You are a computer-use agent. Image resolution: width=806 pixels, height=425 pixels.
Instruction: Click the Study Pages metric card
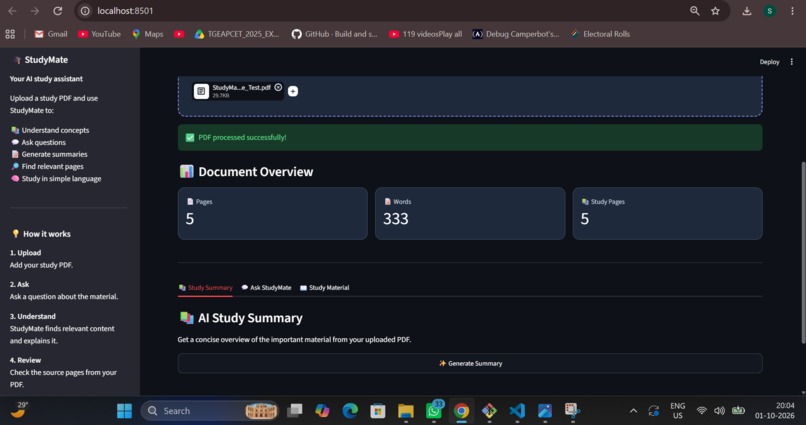(x=667, y=213)
